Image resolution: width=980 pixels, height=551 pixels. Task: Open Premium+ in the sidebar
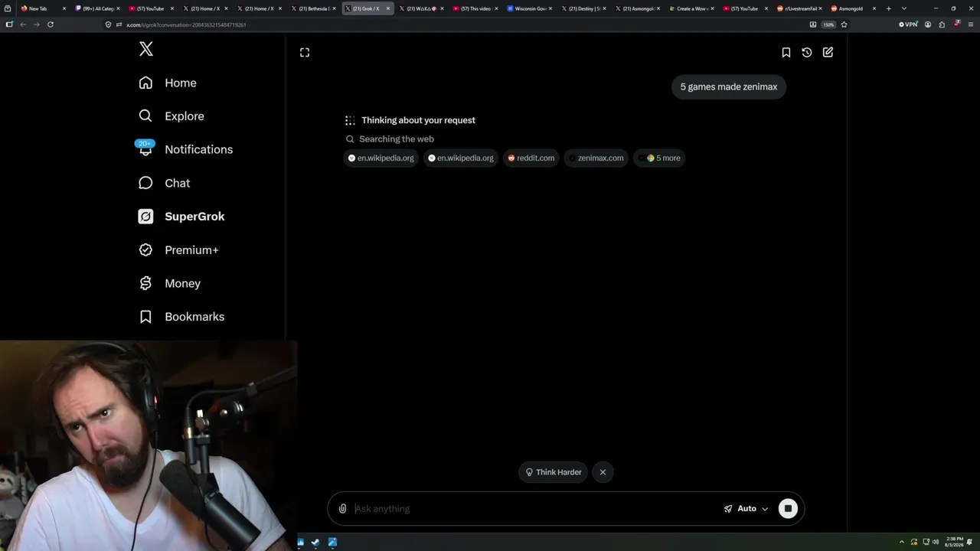[x=178, y=250]
